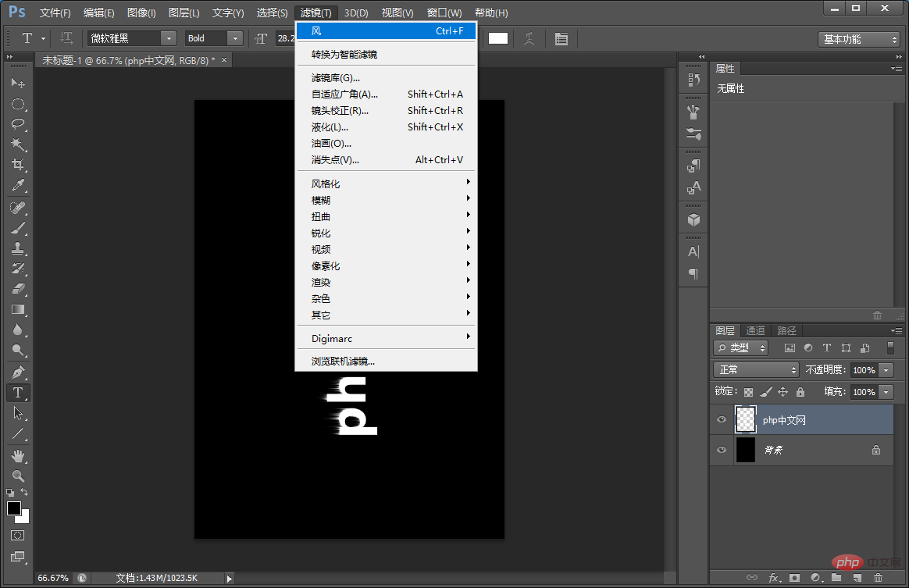
Task: Toggle pixel layer filter icon
Action: click(x=790, y=348)
